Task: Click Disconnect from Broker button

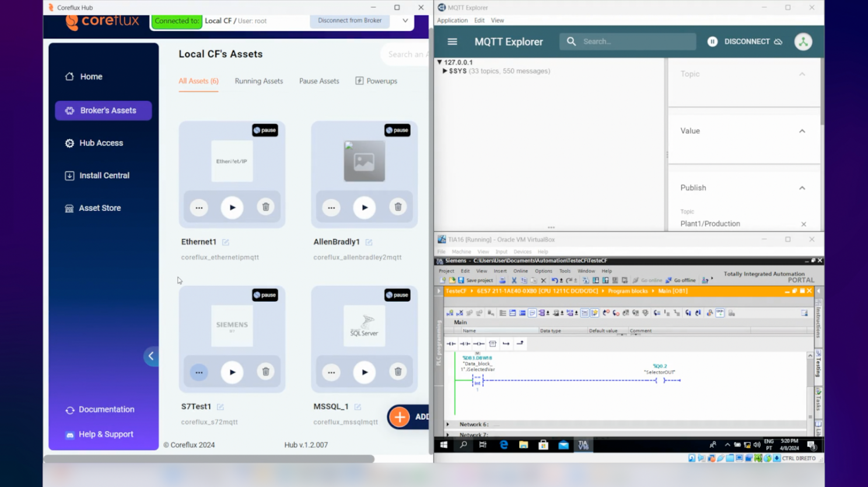Action: click(349, 21)
